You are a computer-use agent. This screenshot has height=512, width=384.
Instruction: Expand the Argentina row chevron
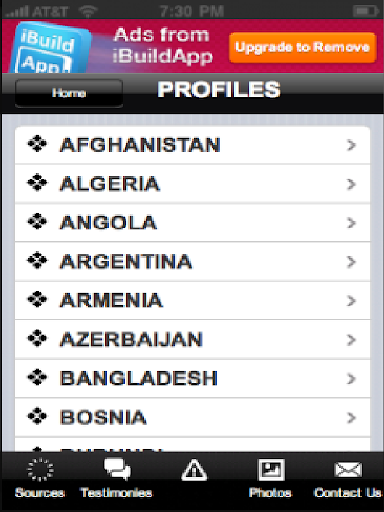tap(351, 262)
